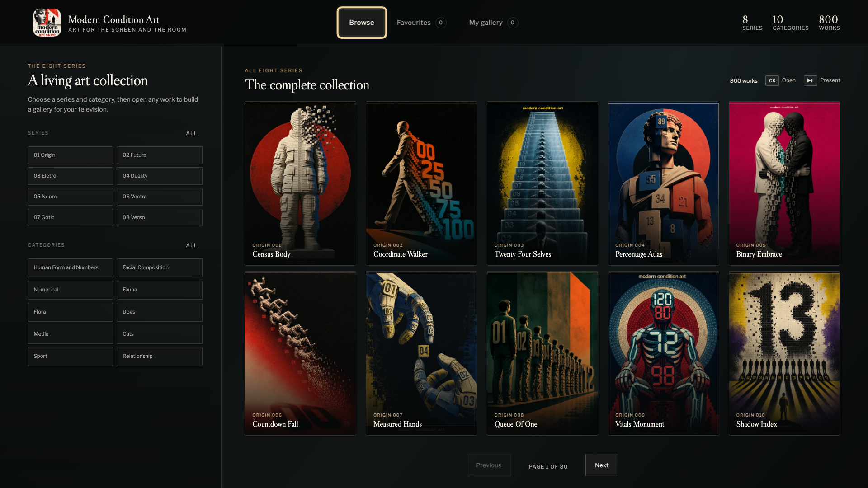Switch to the Favourites tab
Screen dimensions: 868x488
[421, 23]
